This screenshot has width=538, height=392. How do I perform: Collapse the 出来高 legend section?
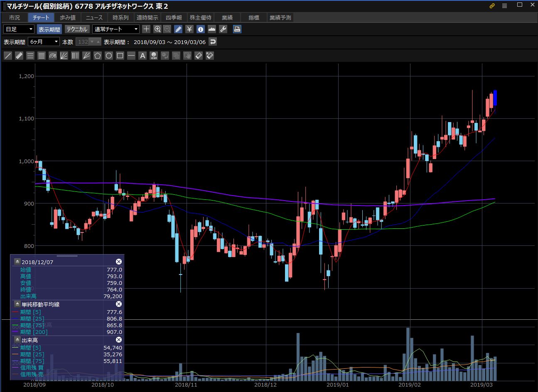tap(17, 340)
